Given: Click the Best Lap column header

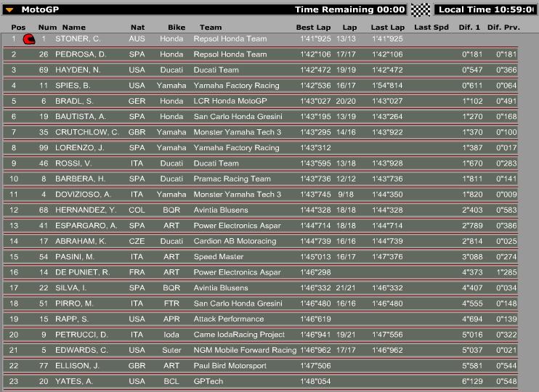Looking at the screenshot, I should (x=314, y=28).
